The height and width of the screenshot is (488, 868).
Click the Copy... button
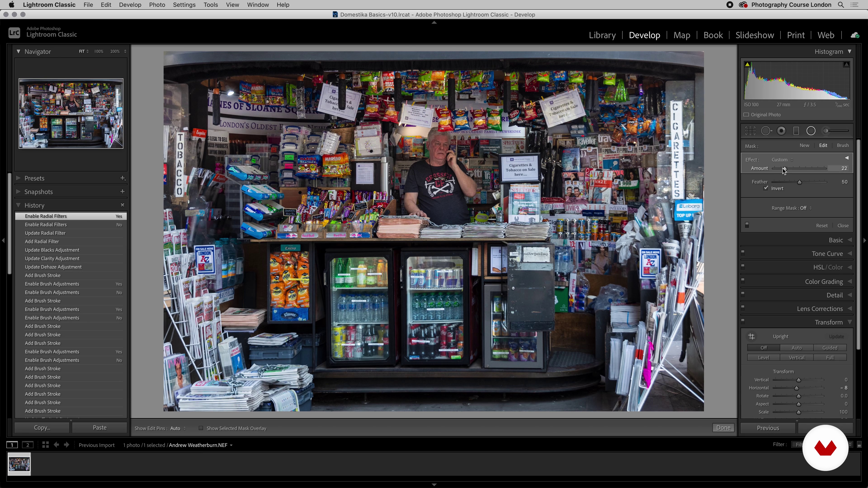click(42, 427)
